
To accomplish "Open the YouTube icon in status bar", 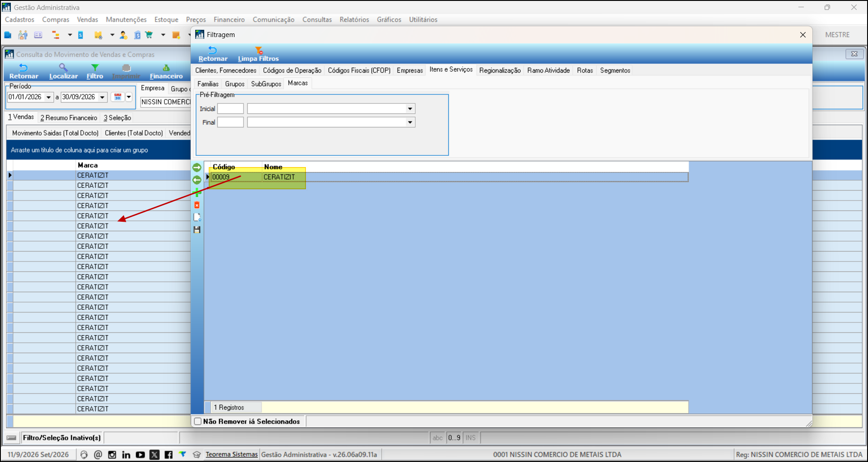I will tap(140, 455).
